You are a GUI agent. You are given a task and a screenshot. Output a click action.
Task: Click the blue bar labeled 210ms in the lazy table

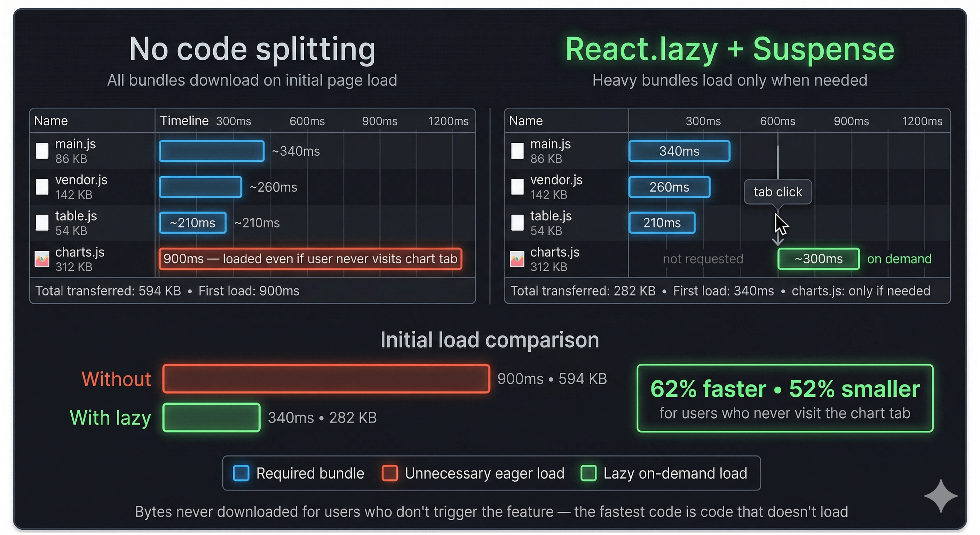[662, 223]
